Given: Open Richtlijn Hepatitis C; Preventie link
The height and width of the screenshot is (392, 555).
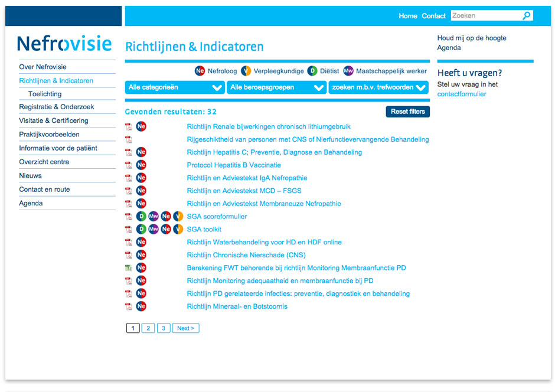Looking at the screenshot, I should (x=275, y=152).
